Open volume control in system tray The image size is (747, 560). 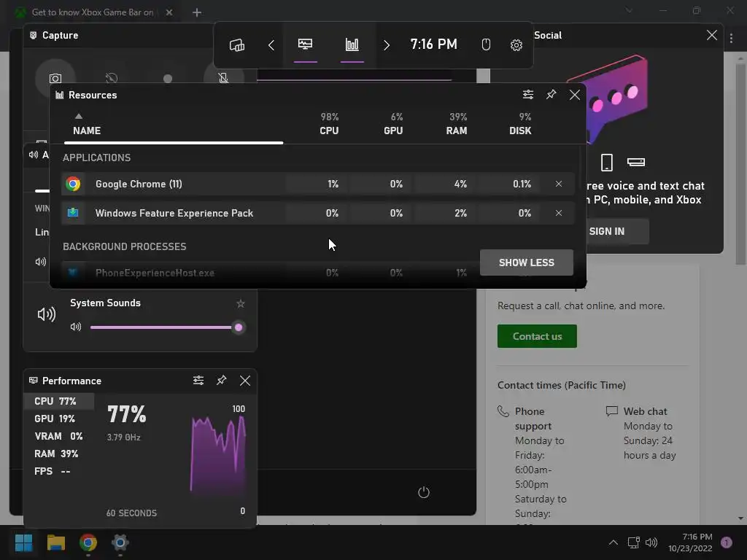pos(651,542)
